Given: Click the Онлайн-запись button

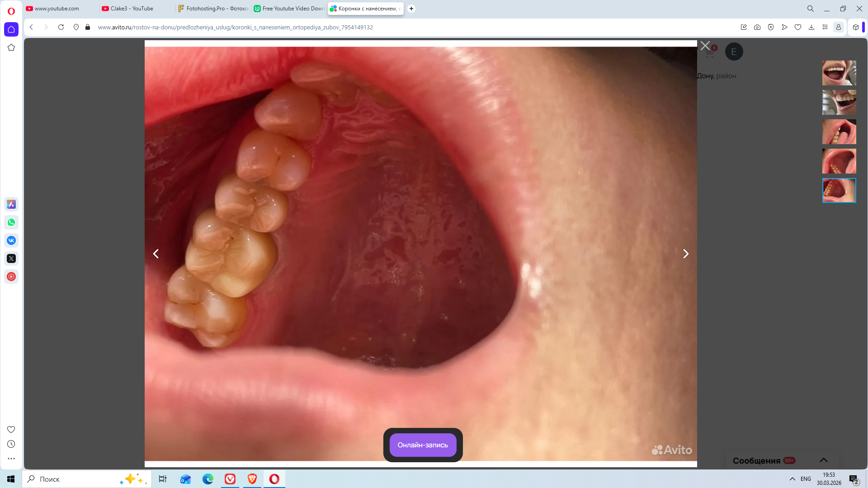Looking at the screenshot, I should (x=423, y=445).
